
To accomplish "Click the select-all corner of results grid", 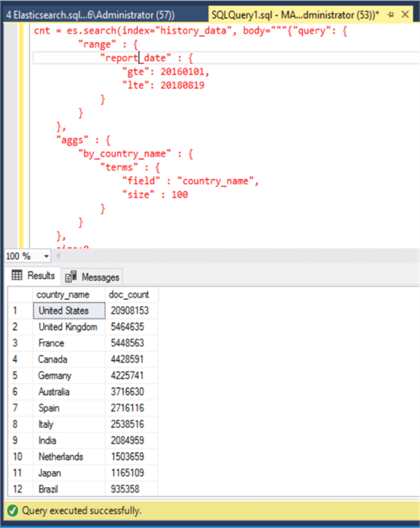I will 20,295.
